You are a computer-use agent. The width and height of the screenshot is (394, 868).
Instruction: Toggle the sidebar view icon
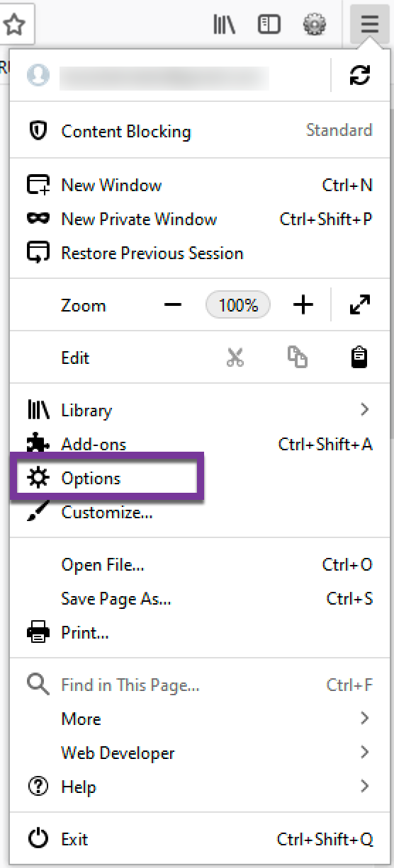269,25
